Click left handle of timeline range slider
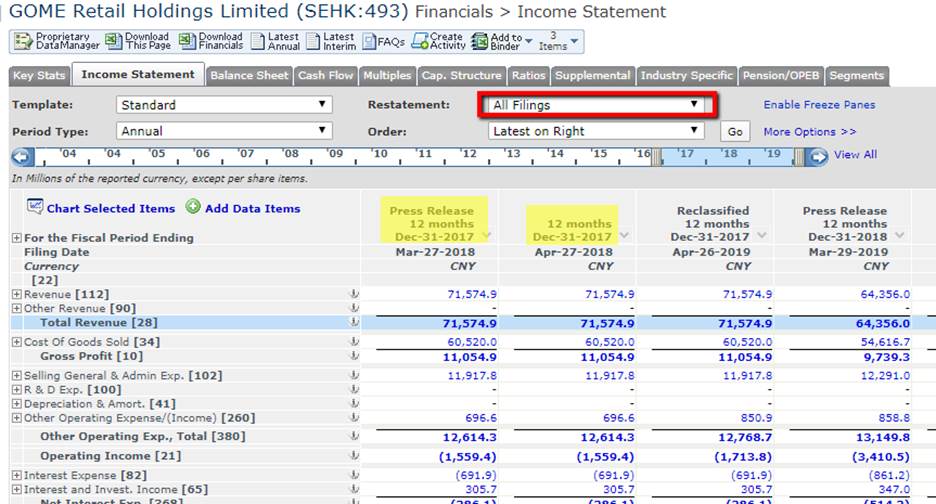This screenshot has height=504, width=936. [x=657, y=158]
